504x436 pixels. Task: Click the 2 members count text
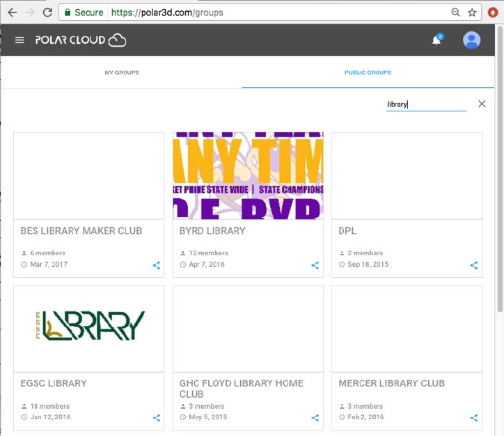[x=365, y=253]
